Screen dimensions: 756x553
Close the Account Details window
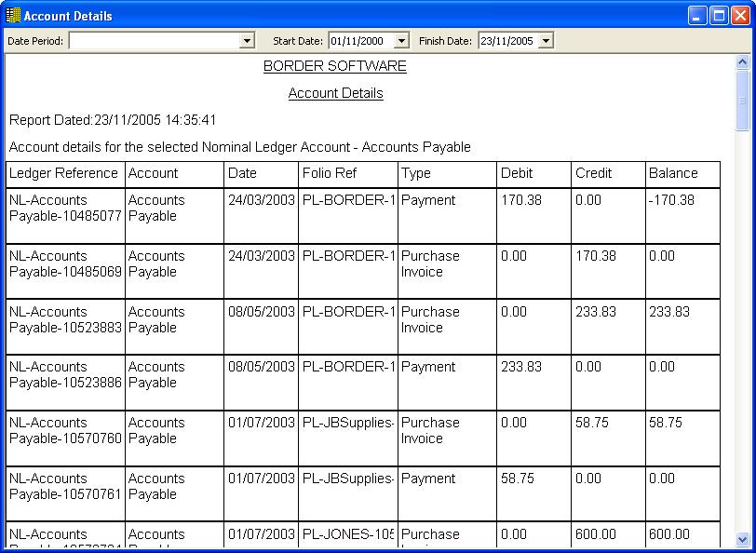click(x=740, y=16)
